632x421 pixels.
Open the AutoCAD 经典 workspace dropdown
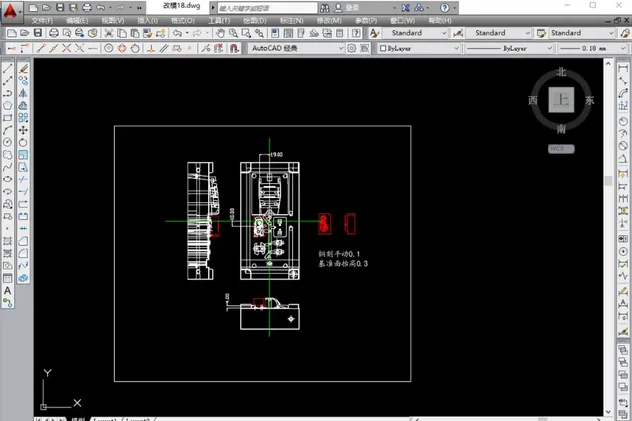296,48
